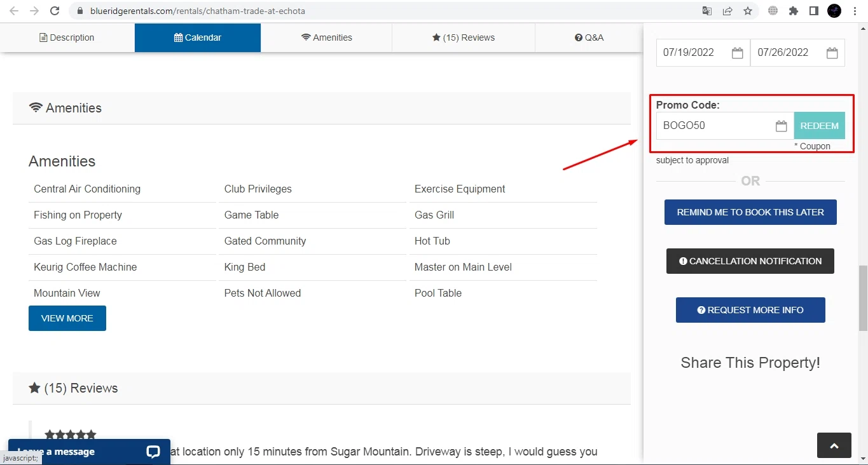Open the Extensions puzzle icon

(x=794, y=11)
